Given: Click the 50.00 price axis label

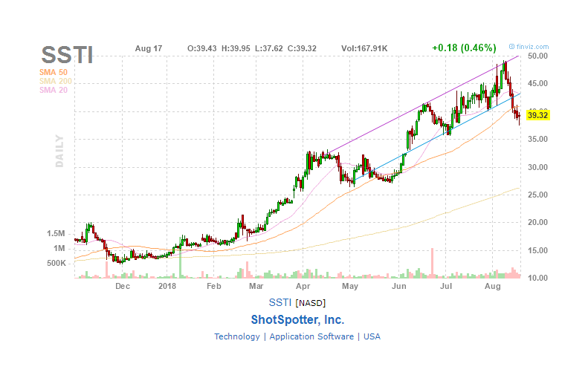Looking at the screenshot, I should [537, 56].
